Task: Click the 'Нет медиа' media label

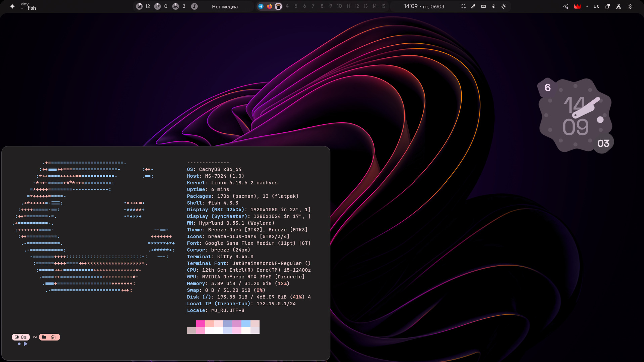Action: tap(225, 6)
